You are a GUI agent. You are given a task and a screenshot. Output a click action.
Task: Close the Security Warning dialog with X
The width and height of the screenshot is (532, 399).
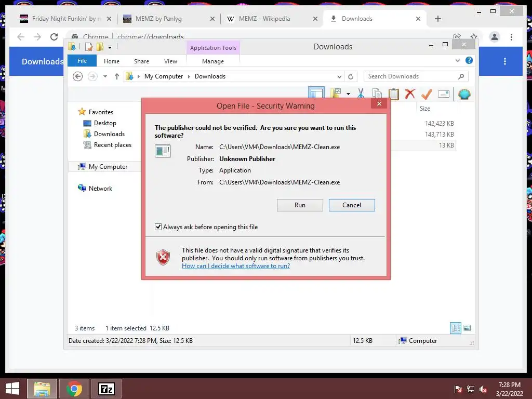[x=379, y=104]
